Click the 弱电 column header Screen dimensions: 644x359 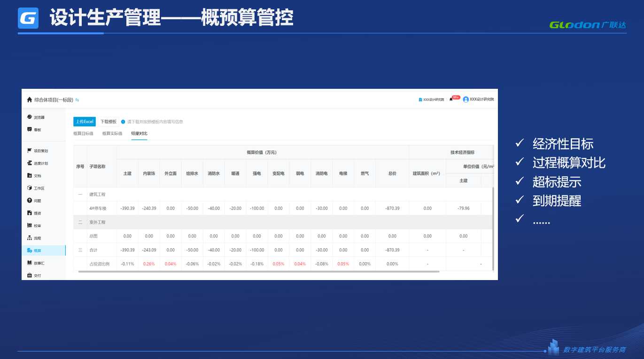click(300, 173)
